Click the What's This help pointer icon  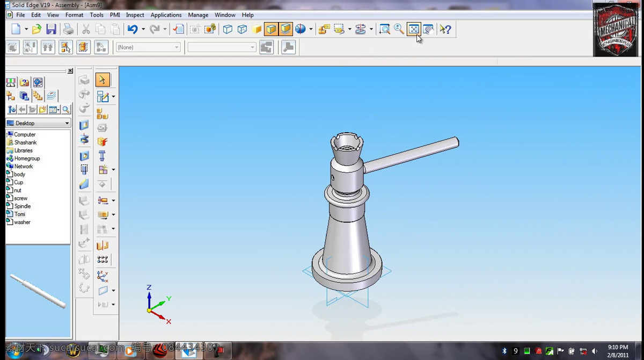point(445,29)
